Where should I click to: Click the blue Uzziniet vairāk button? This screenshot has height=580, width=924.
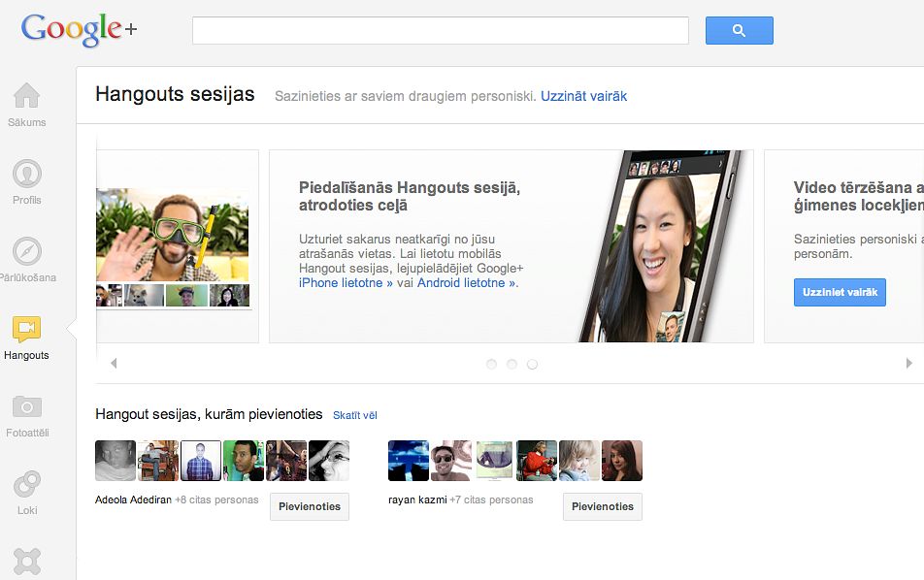tap(840, 292)
